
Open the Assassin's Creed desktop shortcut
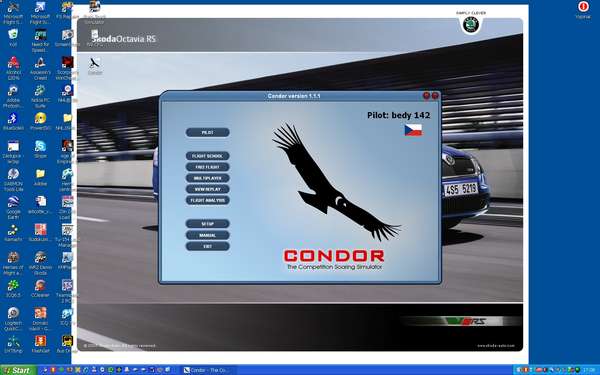click(40, 68)
